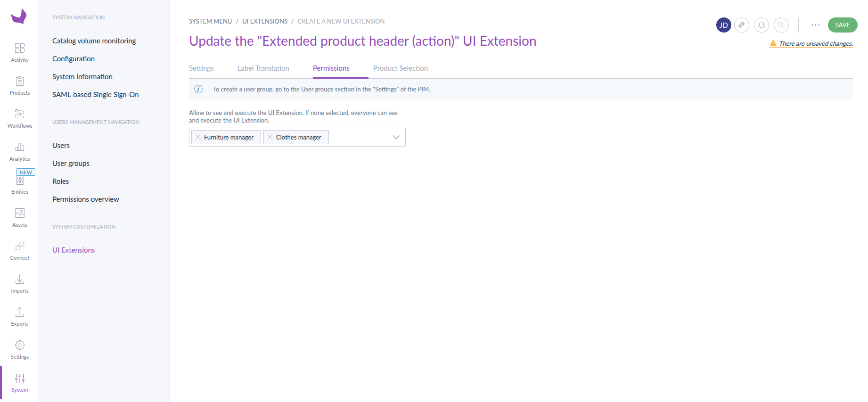Click the search magnifier icon

(x=781, y=25)
